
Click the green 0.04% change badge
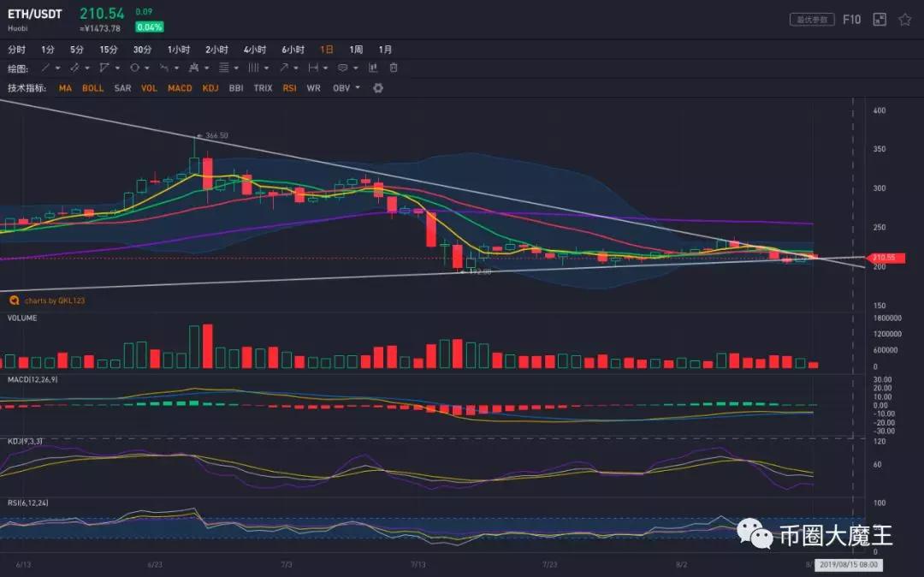149,27
